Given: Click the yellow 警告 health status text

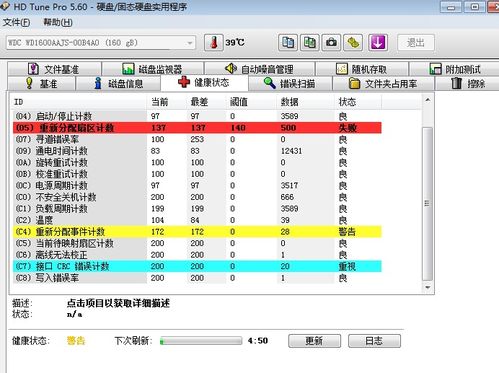Looking at the screenshot, I should (x=76, y=341).
